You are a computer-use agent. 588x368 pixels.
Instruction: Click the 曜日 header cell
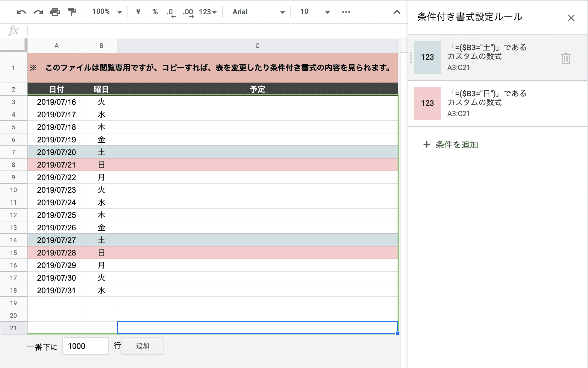pos(101,89)
